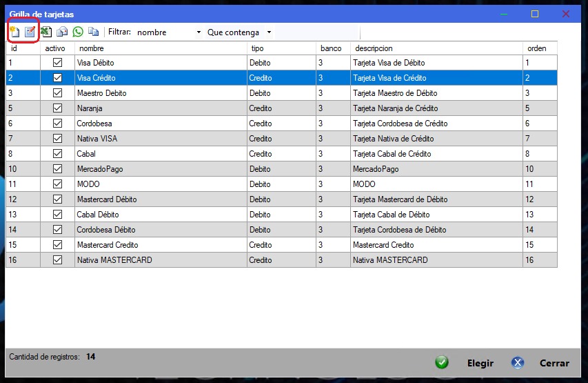Open the nombre filter field dropdown

pyautogui.click(x=199, y=32)
